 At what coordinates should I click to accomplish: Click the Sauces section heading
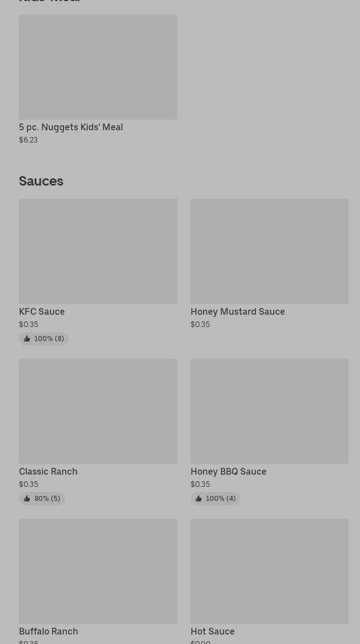coord(41,181)
